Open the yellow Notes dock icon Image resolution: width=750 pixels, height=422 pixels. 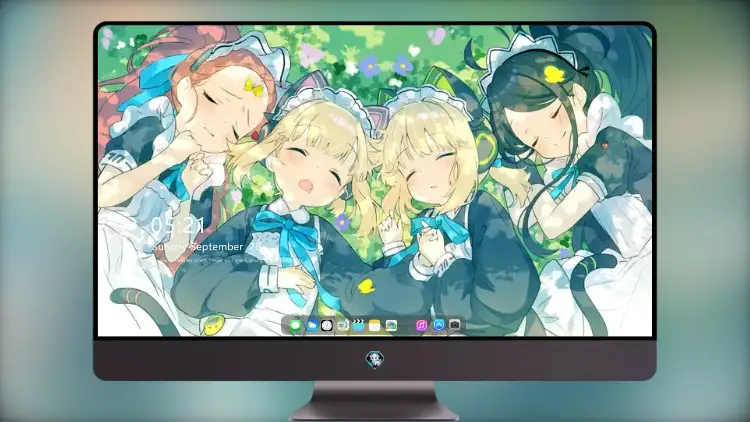[375, 325]
